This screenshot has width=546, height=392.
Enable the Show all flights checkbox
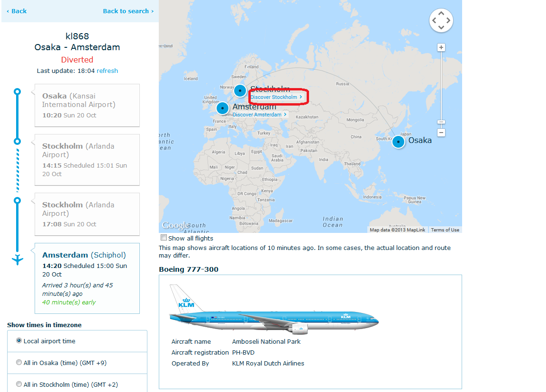click(164, 238)
